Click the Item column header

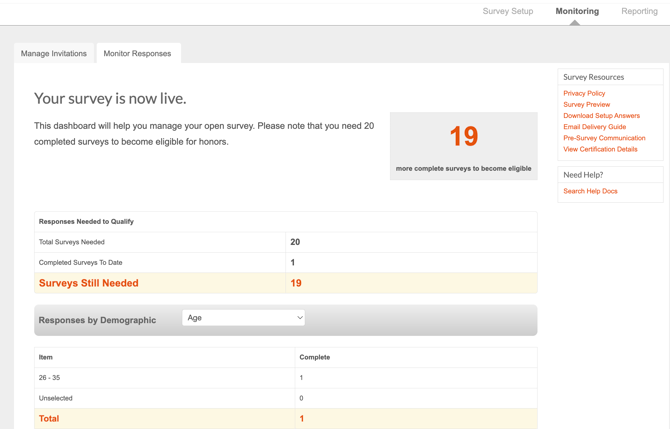pos(46,357)
